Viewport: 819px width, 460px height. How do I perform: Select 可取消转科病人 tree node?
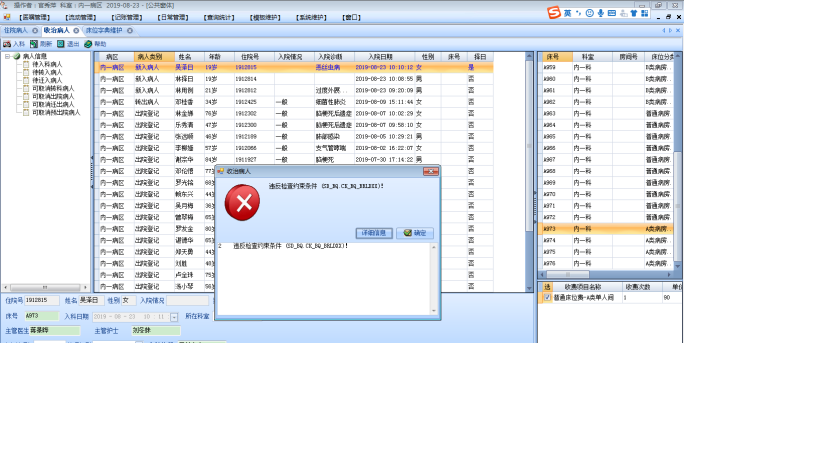(53, 89)
